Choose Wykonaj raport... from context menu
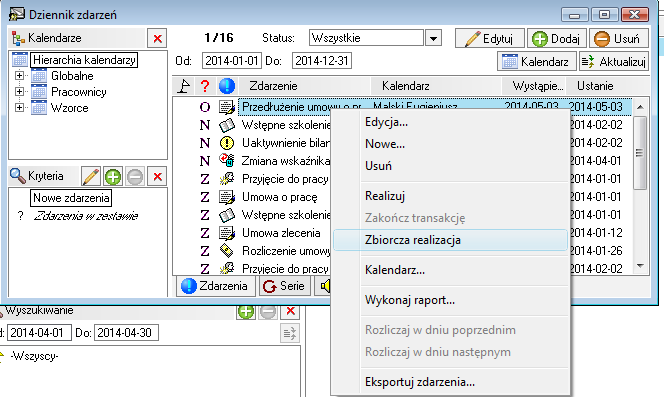The width and height of the screenshot is (664, 397). pos(409,300)
